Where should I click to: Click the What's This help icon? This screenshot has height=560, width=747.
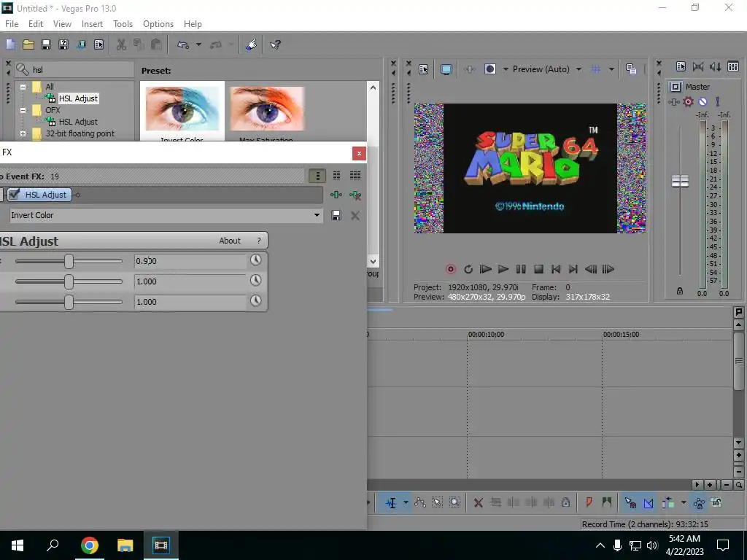[x=275, y=44]
